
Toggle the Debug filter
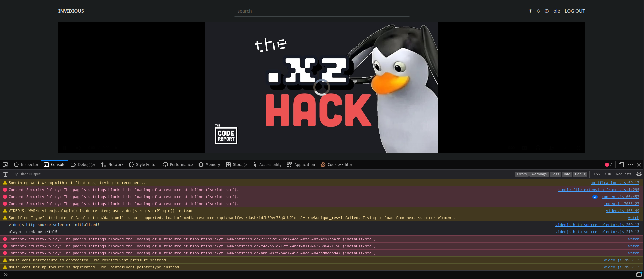pyautogui.click(x=580, y=174)
